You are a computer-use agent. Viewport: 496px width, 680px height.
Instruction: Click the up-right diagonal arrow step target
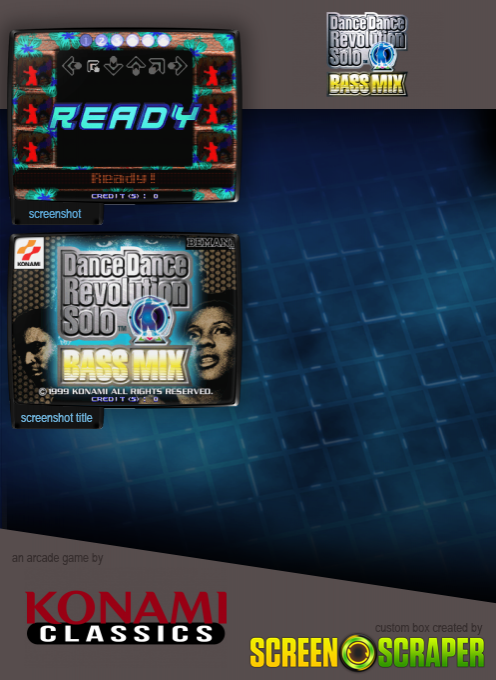tap(156, 66)
